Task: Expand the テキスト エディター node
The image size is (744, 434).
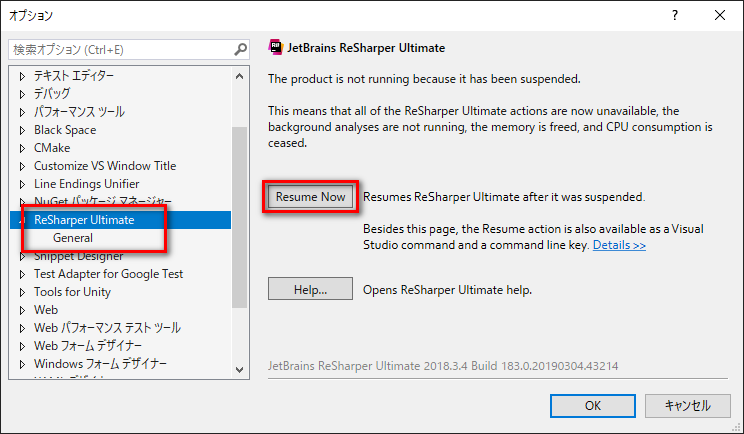Action: coord(22,76)
